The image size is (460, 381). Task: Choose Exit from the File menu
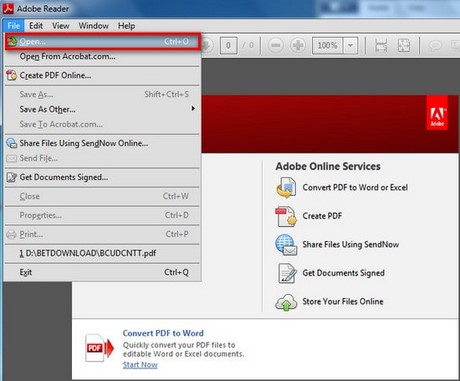(103, 272)
